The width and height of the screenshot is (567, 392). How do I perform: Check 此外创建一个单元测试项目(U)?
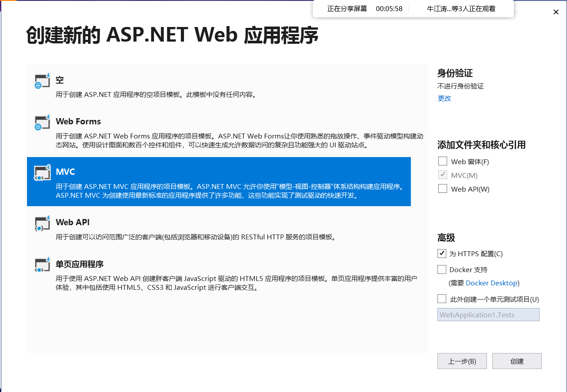441,299
